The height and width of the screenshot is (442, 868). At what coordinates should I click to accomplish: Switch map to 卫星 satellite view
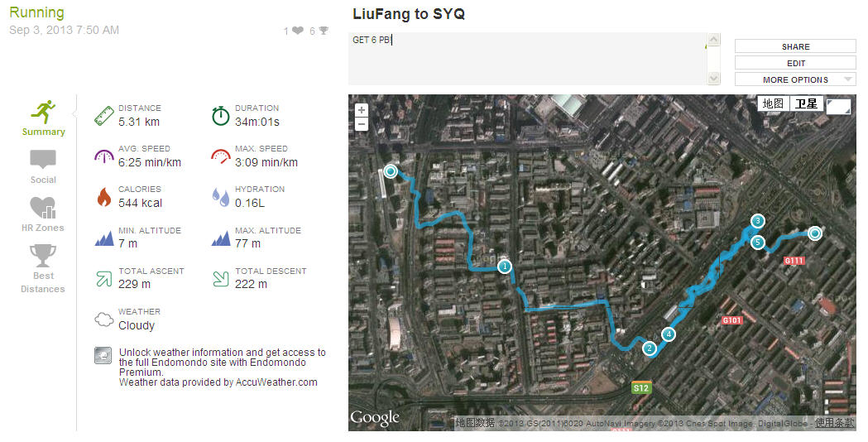coord(807,103)
